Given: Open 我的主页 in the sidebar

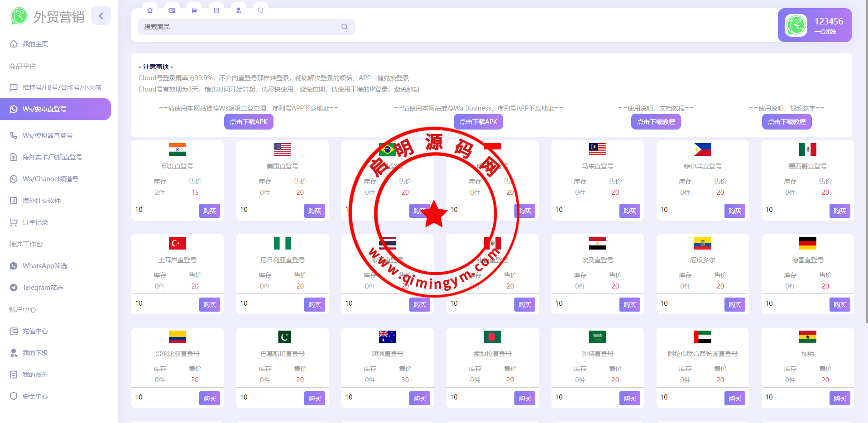Looking at the screenshot, I should [x=35, y=44].
